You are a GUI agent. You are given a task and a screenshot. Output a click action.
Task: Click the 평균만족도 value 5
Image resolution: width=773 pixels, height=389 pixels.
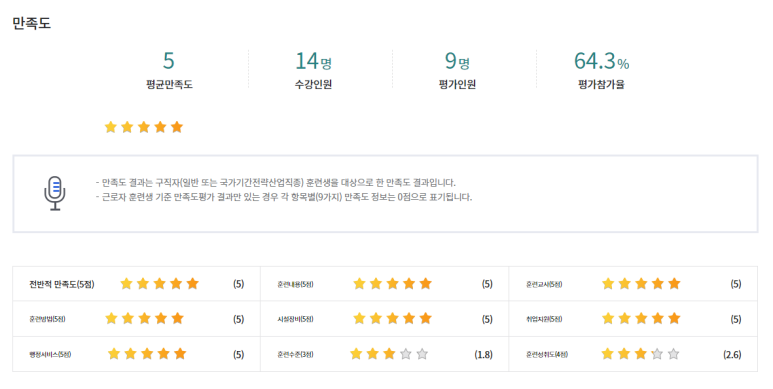coord(169,61)
